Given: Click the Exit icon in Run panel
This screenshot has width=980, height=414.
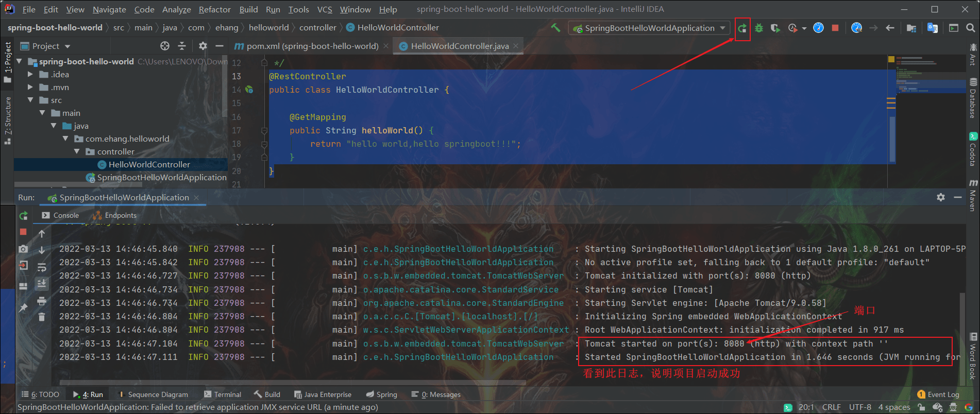Looking at the screenshot, I should coord(23,266).
